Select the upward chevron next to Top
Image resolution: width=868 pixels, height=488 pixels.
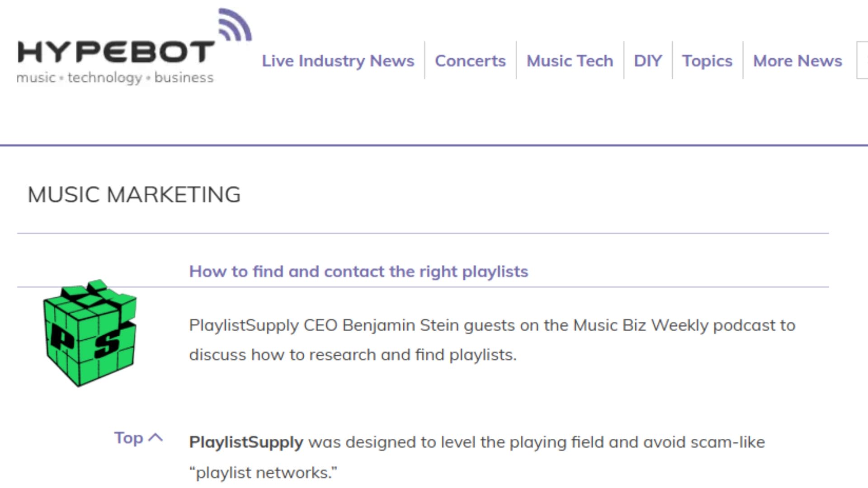click(157, 437)
